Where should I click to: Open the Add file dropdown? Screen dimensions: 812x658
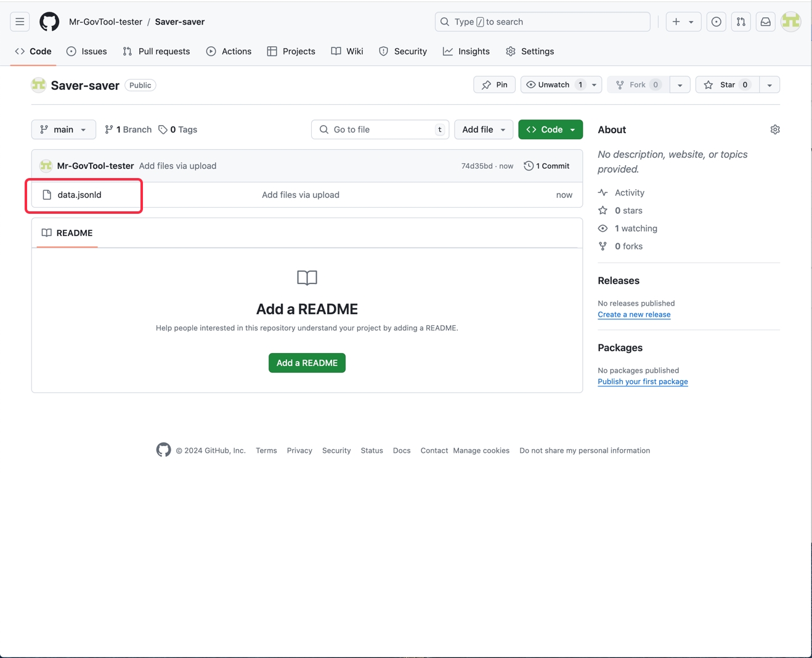click(x=484, y=129)
